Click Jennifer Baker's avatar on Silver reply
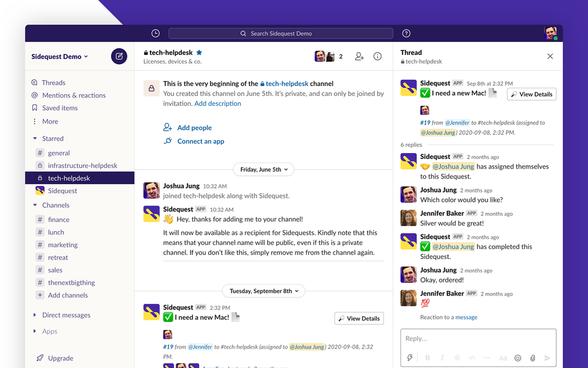 (409, 218)
